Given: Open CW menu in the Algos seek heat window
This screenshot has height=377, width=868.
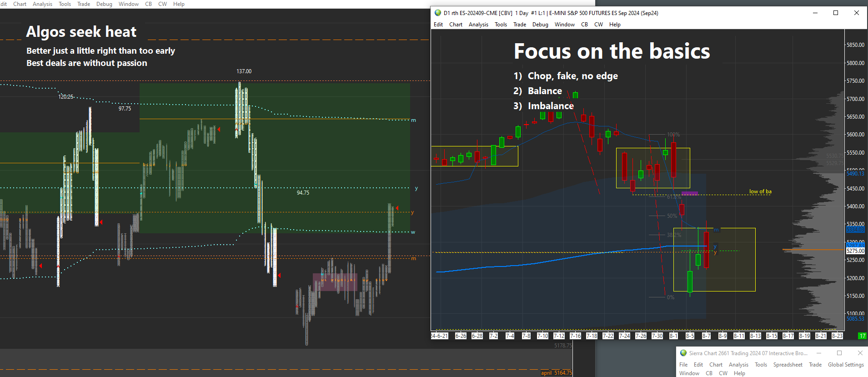Looking at the screenshot, I should [x=162, y=4].
